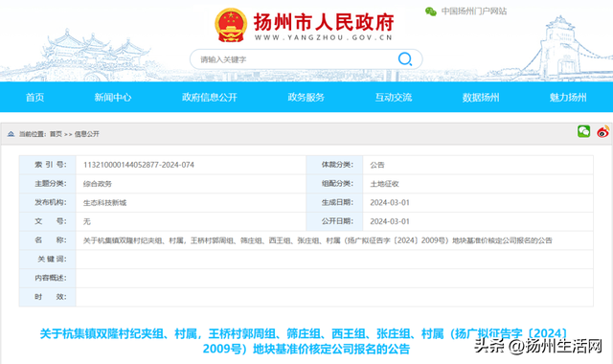The width and height of the screenshot is (613, 364).
Task: Click the 扬州市人民政府 site title
Action: (324, 22)
